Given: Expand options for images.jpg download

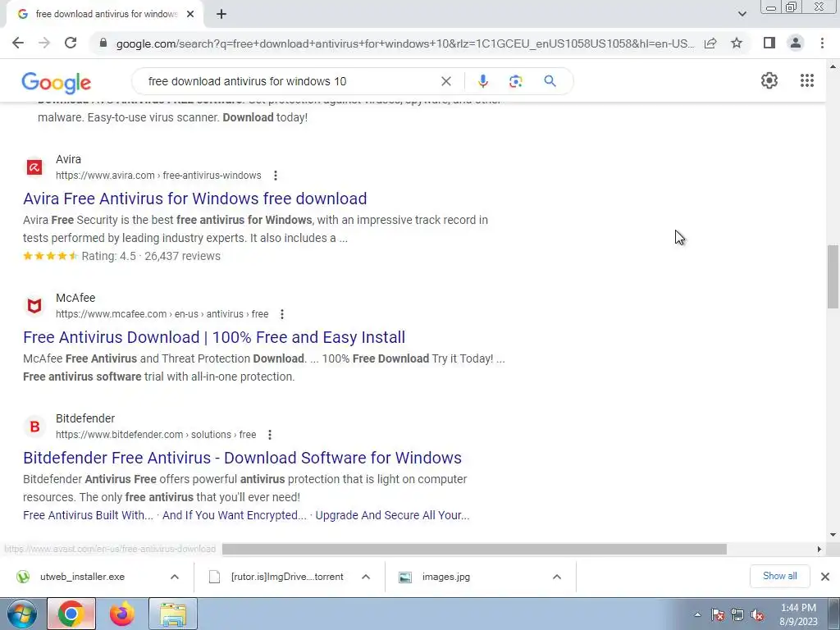Looking at the screenshot, I should click(557, 577).
